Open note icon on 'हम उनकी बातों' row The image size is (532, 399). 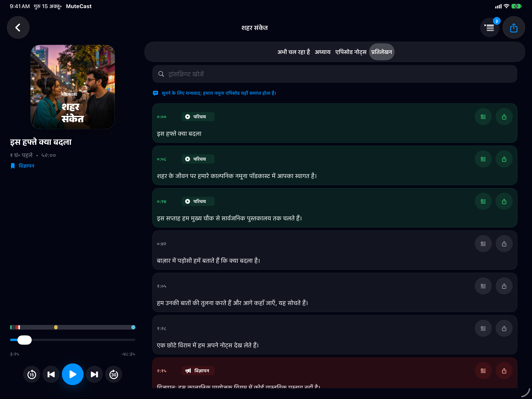pyautogui.click(x=483, y=286)
